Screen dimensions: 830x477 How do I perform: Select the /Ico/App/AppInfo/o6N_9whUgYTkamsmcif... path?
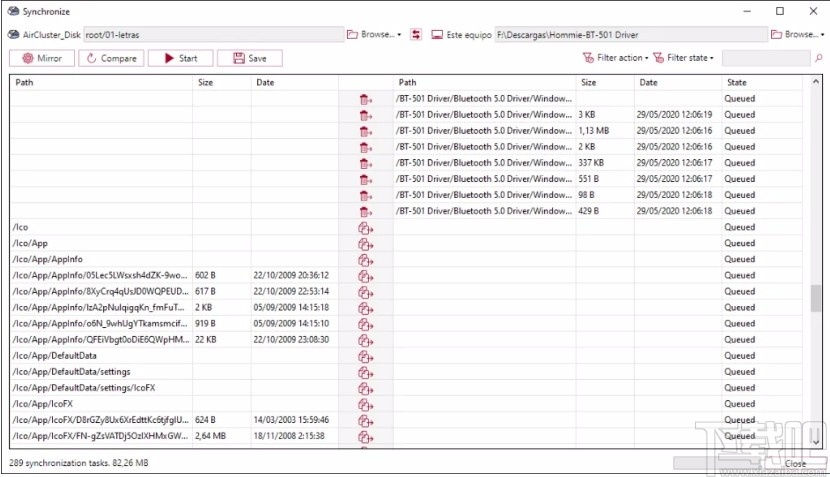click(100, 323)
